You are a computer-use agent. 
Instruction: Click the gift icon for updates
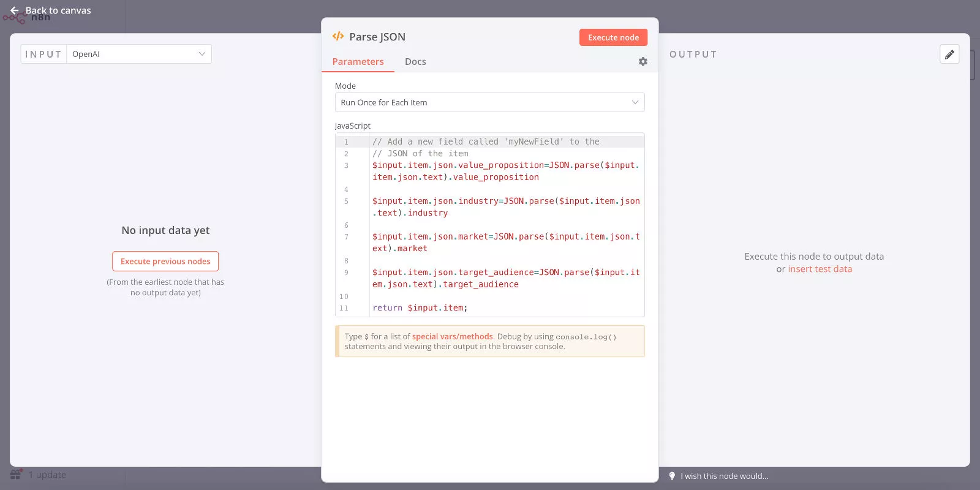(16, 475)
